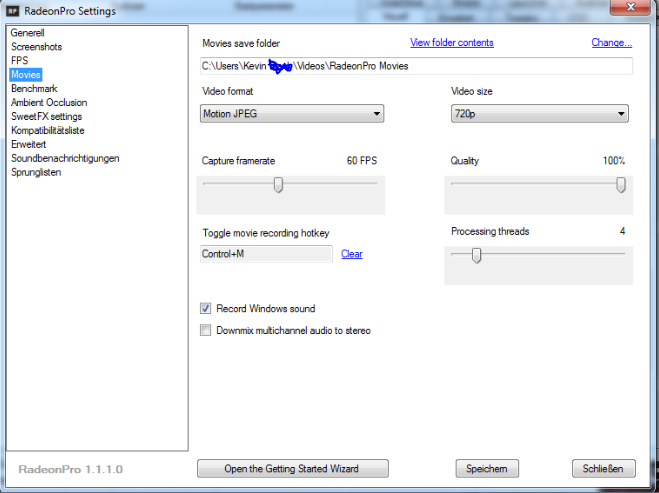Click the 100% quality value
Screen dimensions: 659x493
[x=614, y=161]
